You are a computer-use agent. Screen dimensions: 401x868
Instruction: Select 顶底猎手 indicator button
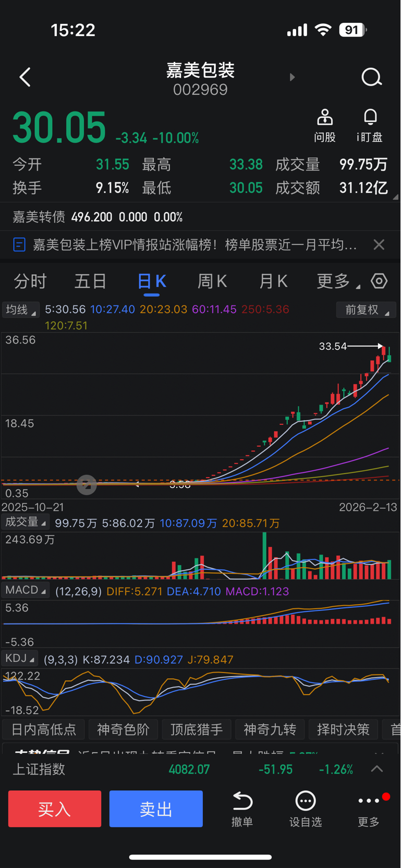coord(197,729)
